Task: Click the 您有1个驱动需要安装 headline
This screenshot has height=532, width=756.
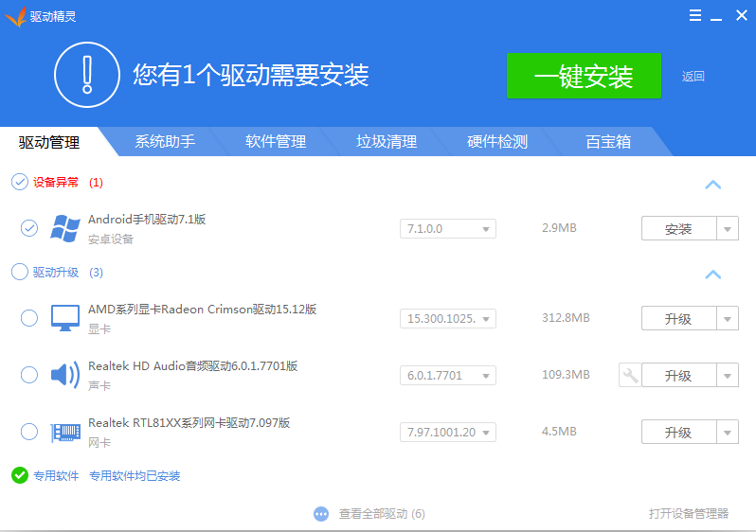Action: point(251,75)
